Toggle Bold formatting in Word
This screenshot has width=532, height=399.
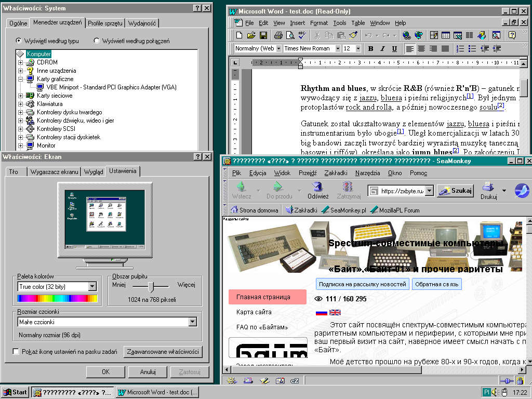coord(371,48)
